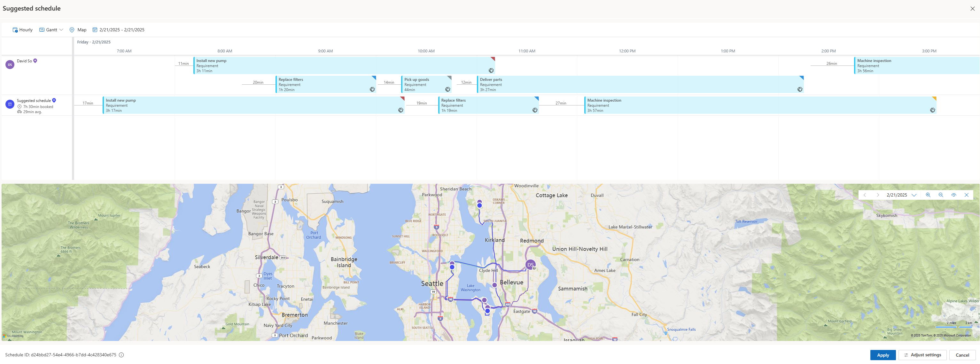Image resolution: width=980 pixels, height=364 pixels.
Task: Go to the next day on the map
Action: (x=878, y=195)
